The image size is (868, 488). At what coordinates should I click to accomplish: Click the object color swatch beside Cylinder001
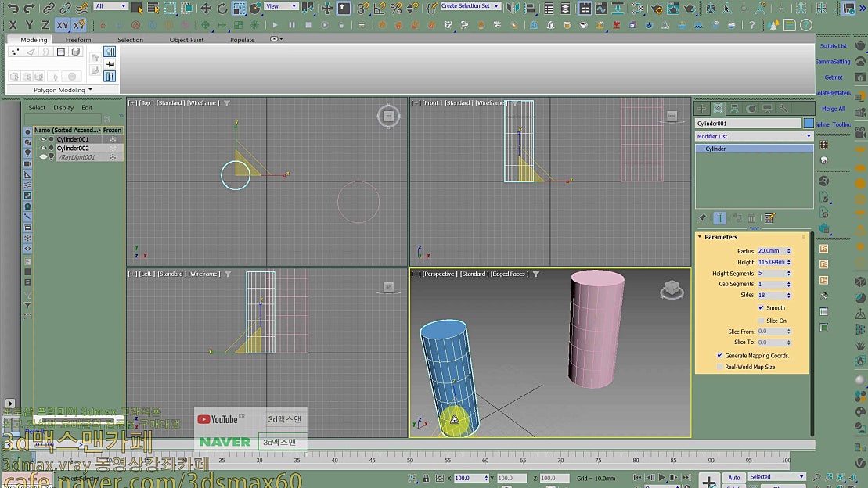pyautogui.click(x=809, y=122)
